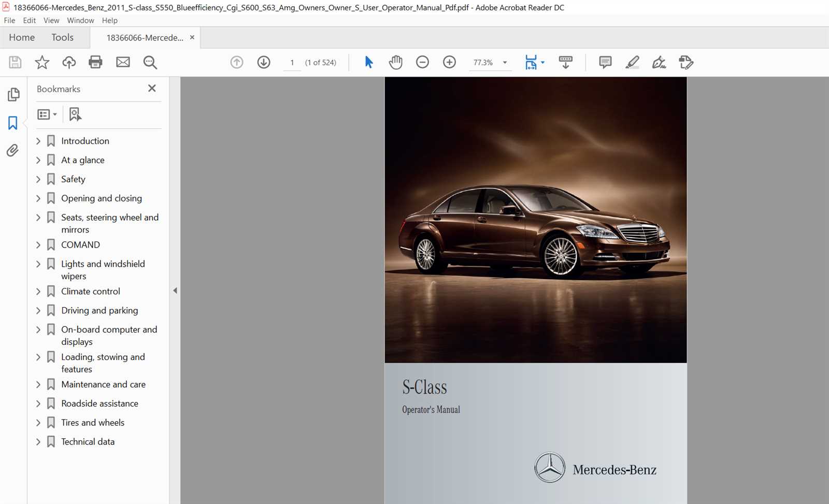This screenshot has height=504, width=829.
Task: Switch to the Tools tab
Action: pos(63,37)
